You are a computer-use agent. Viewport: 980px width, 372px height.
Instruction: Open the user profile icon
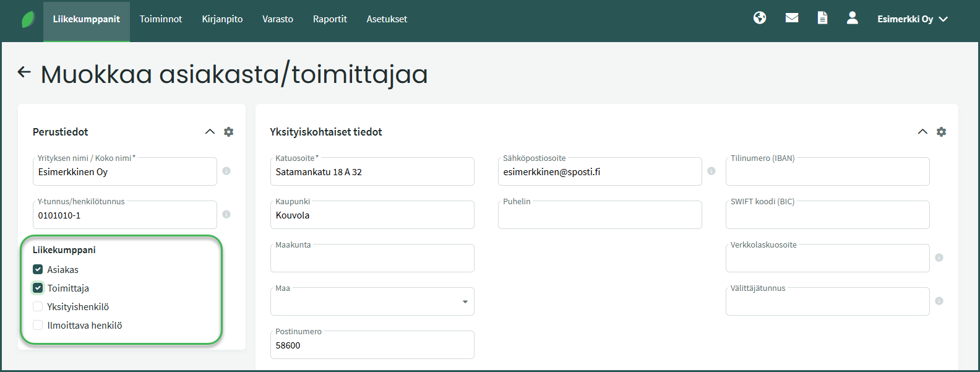853,18
